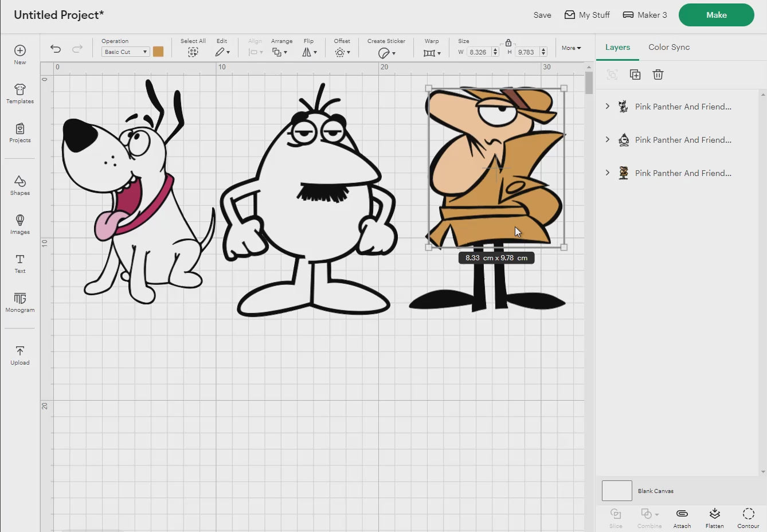Select the inspector layer thumbnail

(624, 173)
